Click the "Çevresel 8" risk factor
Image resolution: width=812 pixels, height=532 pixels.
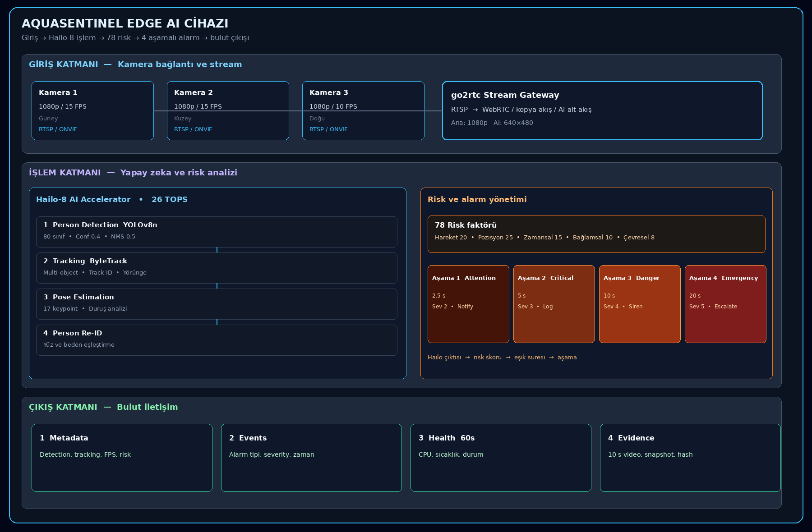tap(639, 238)
